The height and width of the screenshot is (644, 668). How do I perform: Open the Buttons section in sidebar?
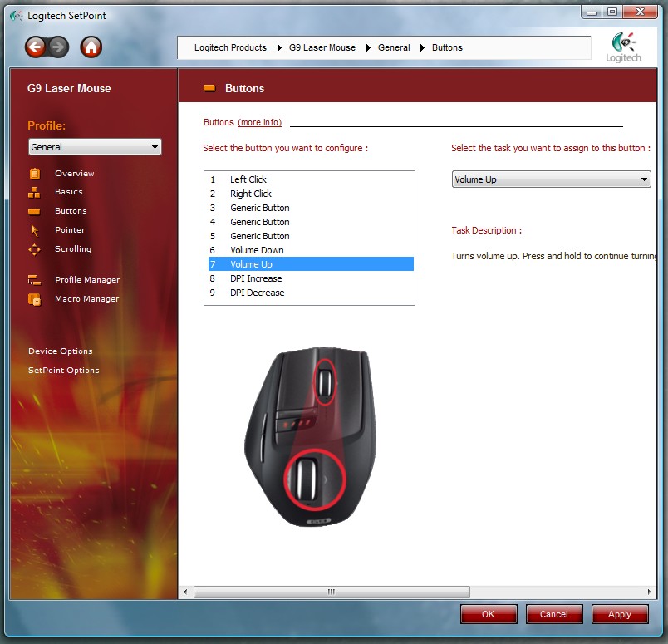71,211
